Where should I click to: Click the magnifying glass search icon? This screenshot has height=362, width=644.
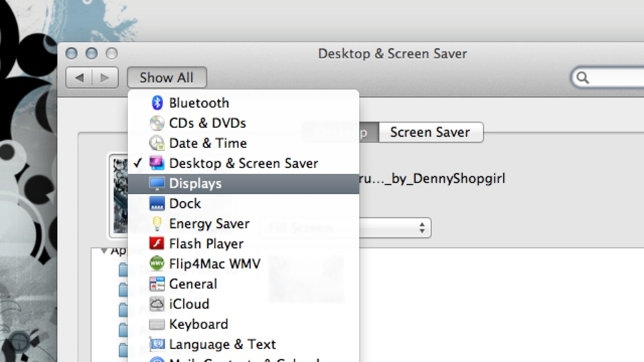(x=582, y=78)
